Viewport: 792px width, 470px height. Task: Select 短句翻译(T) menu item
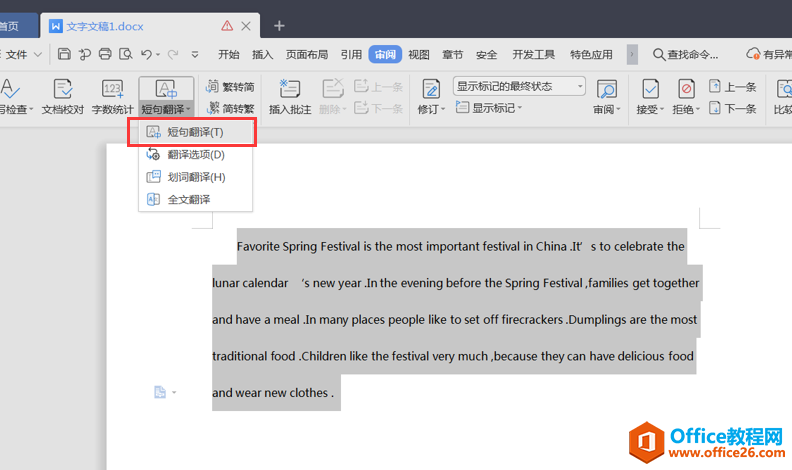[195, 132]
